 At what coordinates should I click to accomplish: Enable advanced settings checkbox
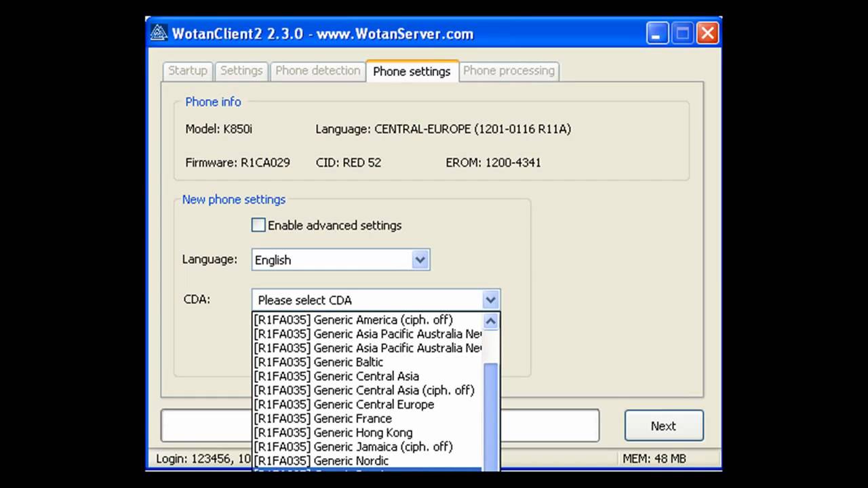(x=258, y=225)
